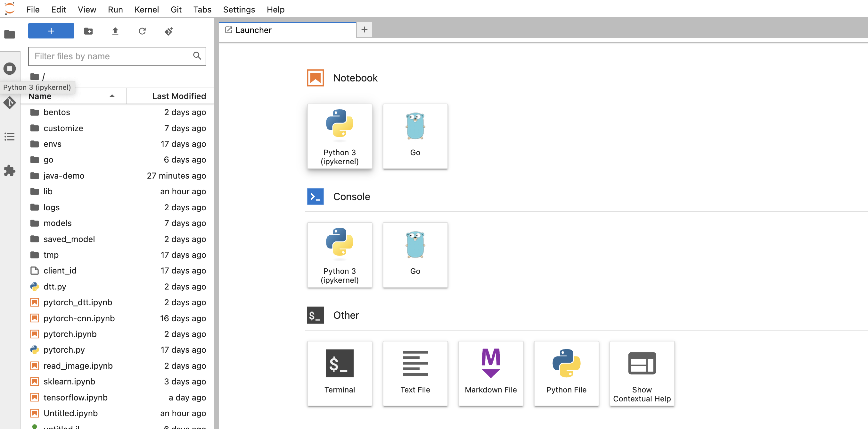This screenshot has width=868, height=429.
Task: Open the Kernel menu
Action: coord(146,9)
